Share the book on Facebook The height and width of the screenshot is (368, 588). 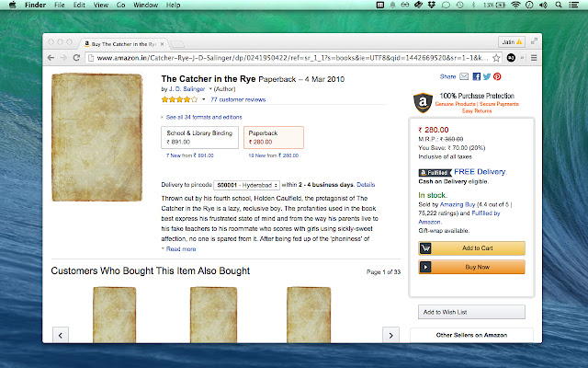point(476,76)
